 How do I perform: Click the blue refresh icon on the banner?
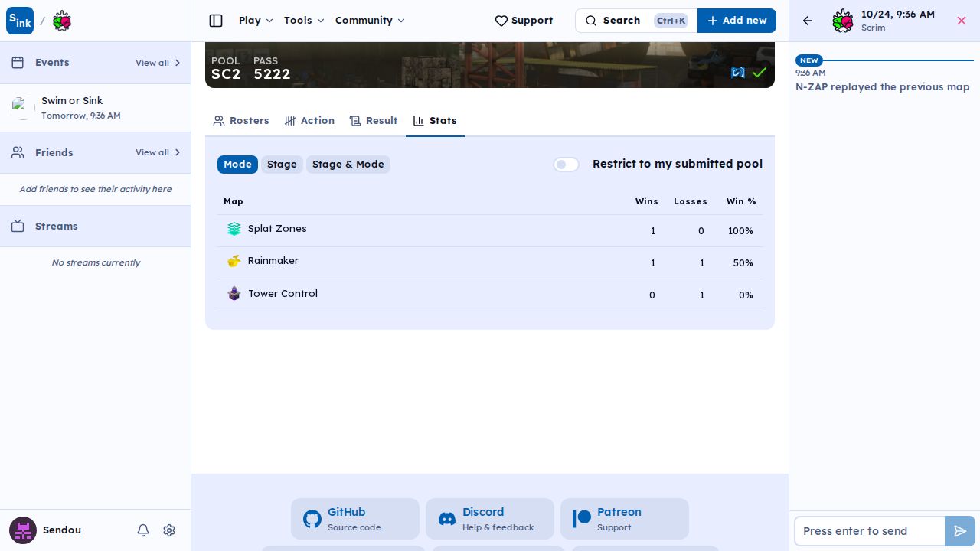point(738,73)
